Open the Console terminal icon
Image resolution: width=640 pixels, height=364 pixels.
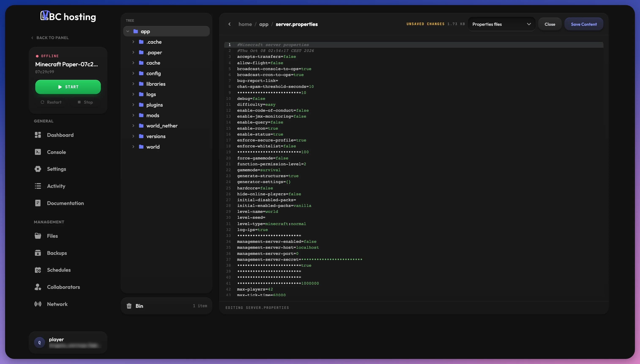38,152
